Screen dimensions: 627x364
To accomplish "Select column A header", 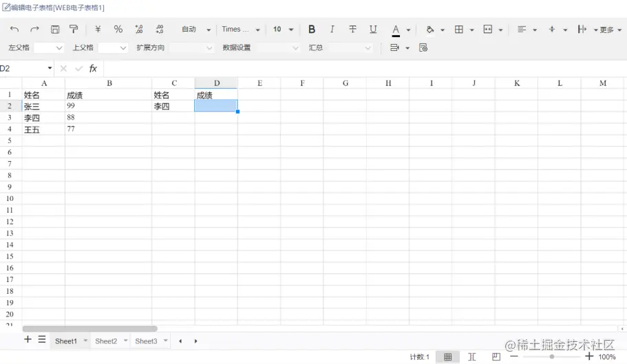I will pyautogui.click(x=43, y=83).
